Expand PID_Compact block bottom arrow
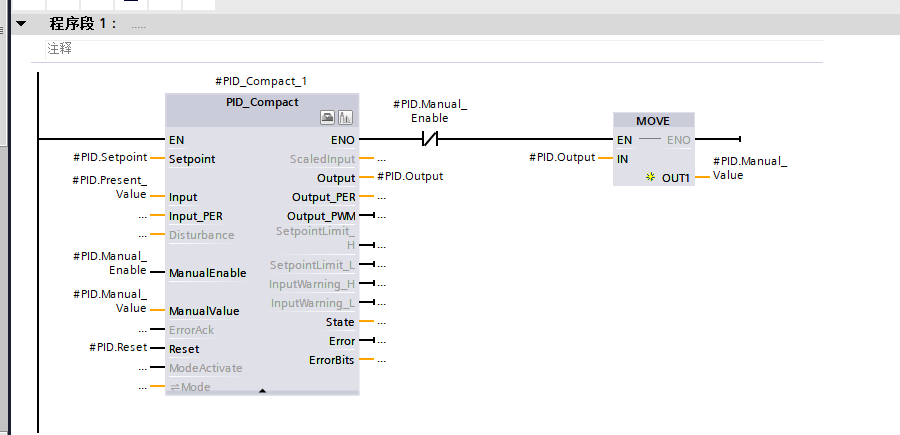 [262, 391]
